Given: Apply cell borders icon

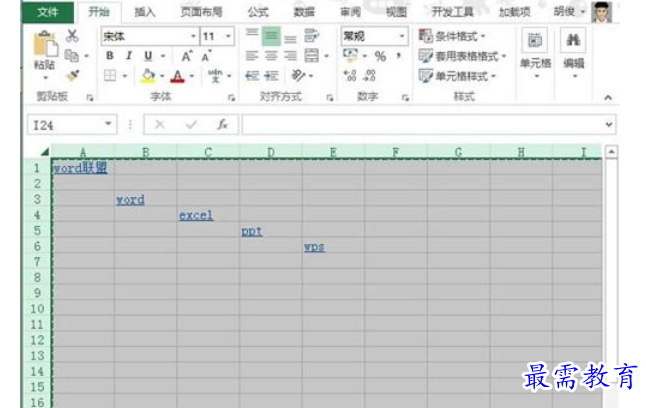Looking at the screenshot, I should point(110,75).
